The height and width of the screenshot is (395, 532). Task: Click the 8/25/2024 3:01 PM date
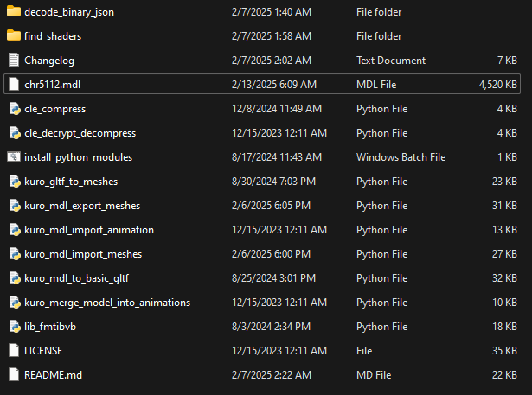274,278
